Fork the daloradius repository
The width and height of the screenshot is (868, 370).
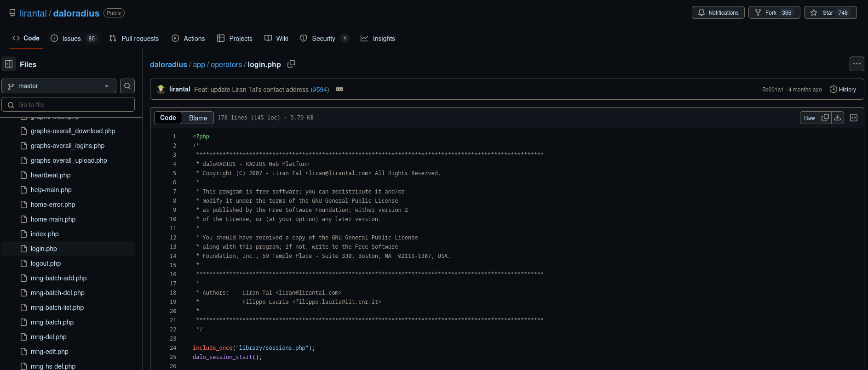[x=774, y=12]
